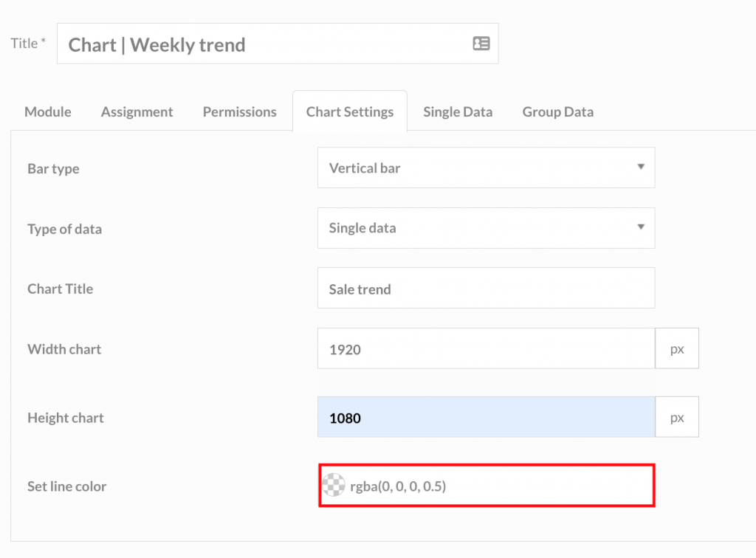The image size is (756, 558).
Task: Select the Height chart field showing 1080
Action: click(486, 417)
